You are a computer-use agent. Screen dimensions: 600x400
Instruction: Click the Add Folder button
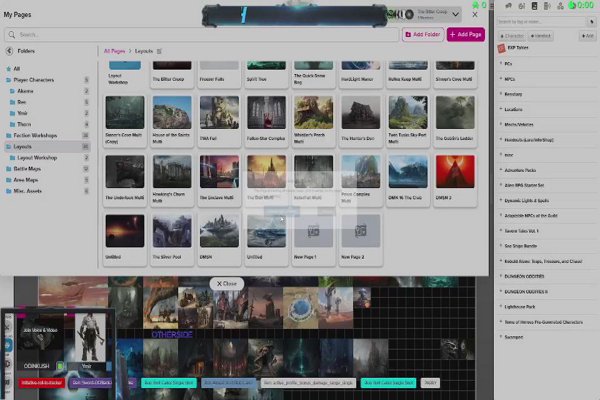423,34
